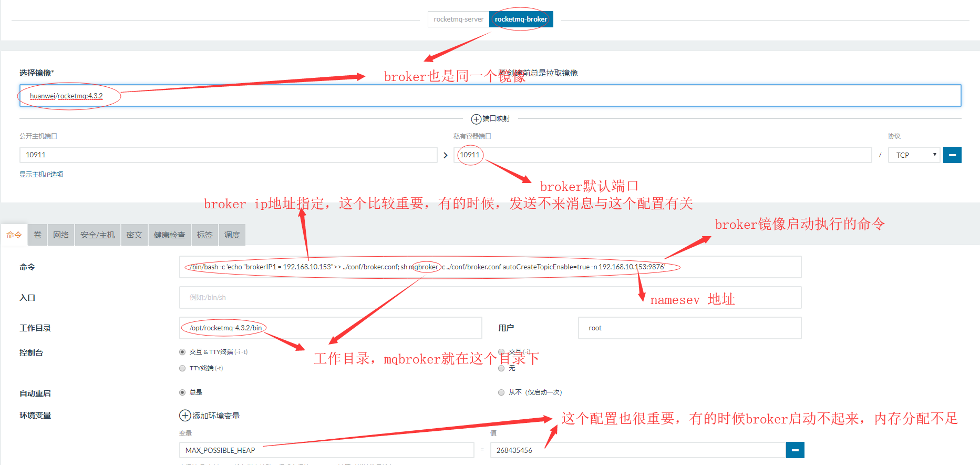Select the TTY终端 (-t) console option
Image resolution: width=980 pixels, height=465 pixels.
182,368
